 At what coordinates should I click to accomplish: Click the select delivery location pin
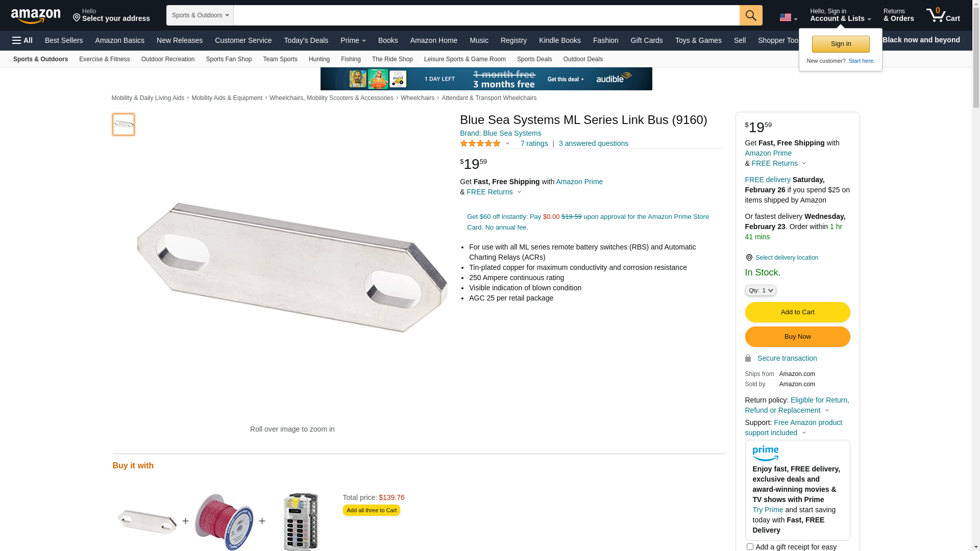pyautogui.click(x=749, y=258)
